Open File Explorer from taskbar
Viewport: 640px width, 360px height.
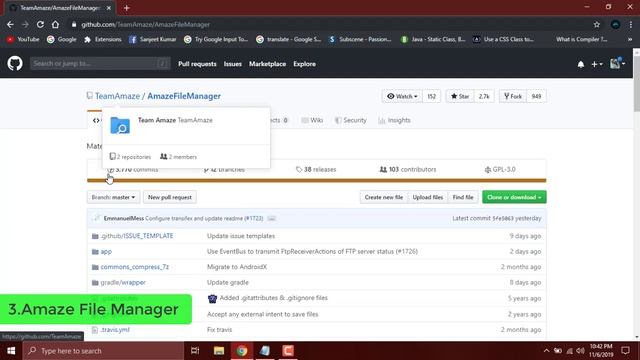tap(219, 351)
